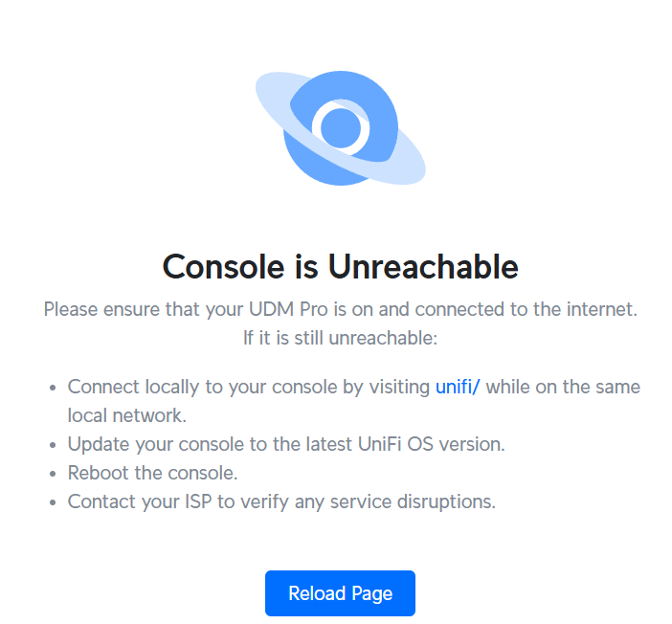
Task: Click the "If it is still unreachable:" line
Action: click(340, 338)
